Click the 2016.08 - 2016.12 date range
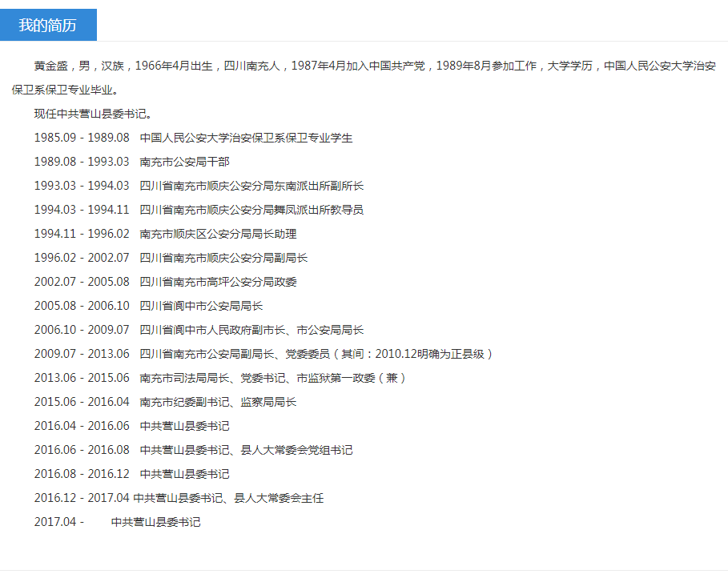Viewport: 728px width, 578px height. 81,474
